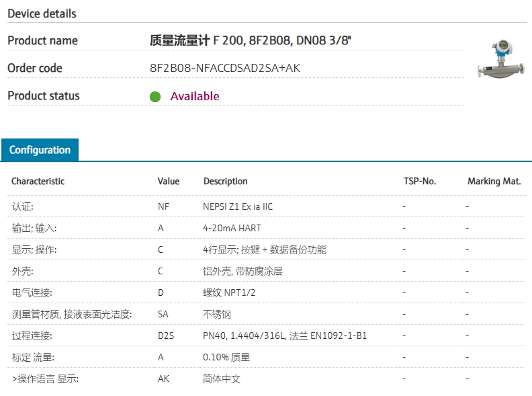Viewport: 532px width, 396px height.
Task: Click the Description column header
Action: (225, 182)
